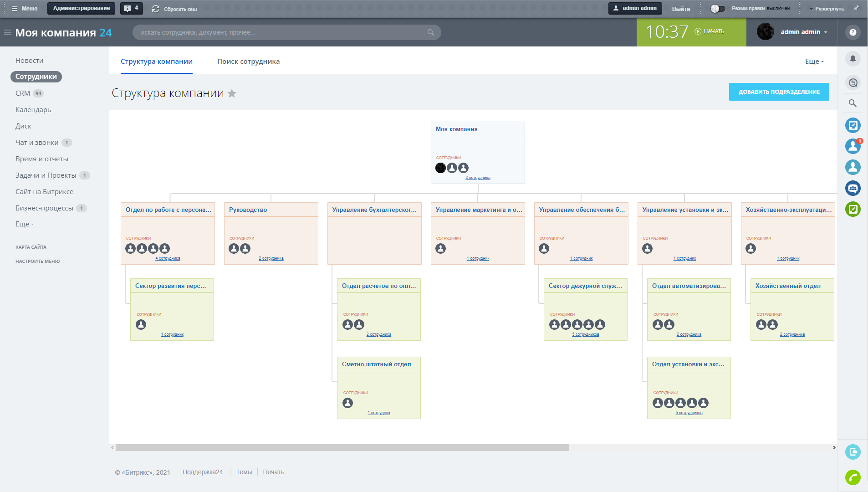This screenshot has width=868, height=492.
Task: Expand the Развернуть admin panel control
Action: pos(827,9)
